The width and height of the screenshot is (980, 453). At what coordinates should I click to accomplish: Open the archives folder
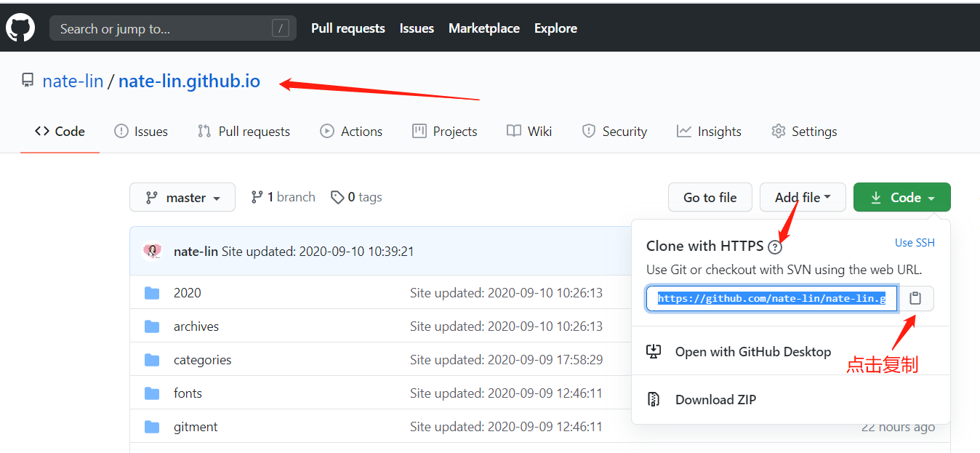(196, 326)
